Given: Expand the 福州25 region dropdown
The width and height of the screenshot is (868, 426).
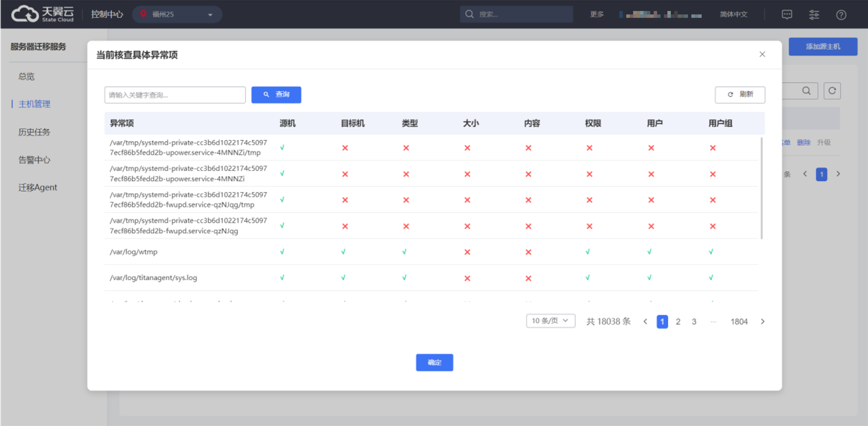Looking at the screenshot, I should [177, 14].
